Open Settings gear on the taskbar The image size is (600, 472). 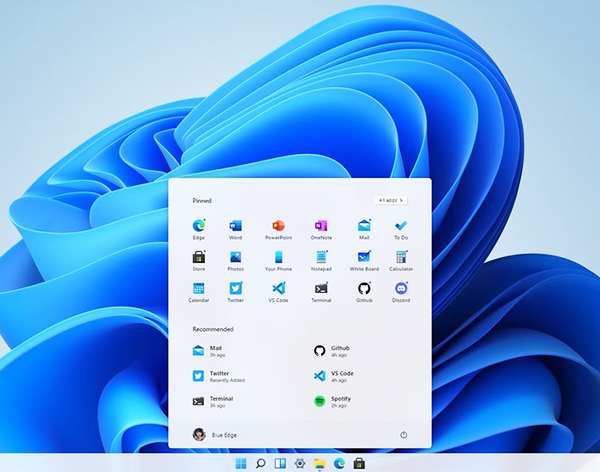tap(300, 464)
